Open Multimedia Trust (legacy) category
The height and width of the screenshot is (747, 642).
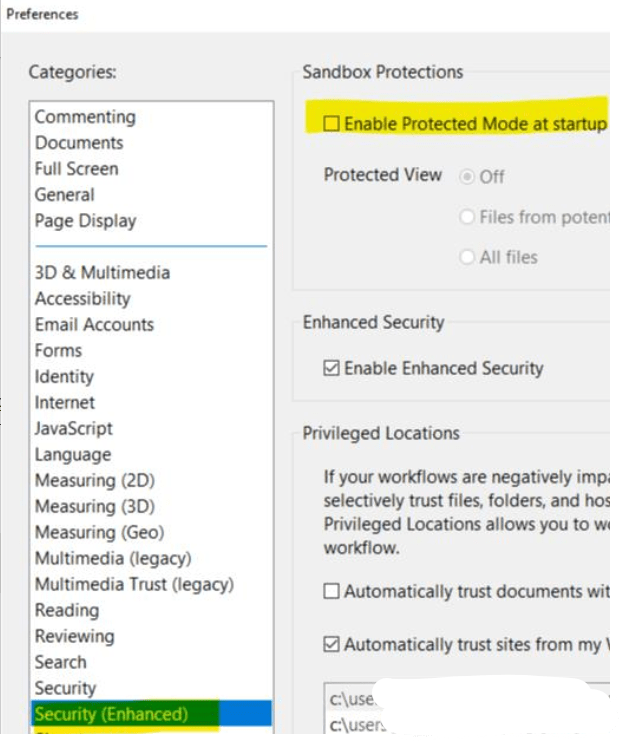tap(134, 585)
